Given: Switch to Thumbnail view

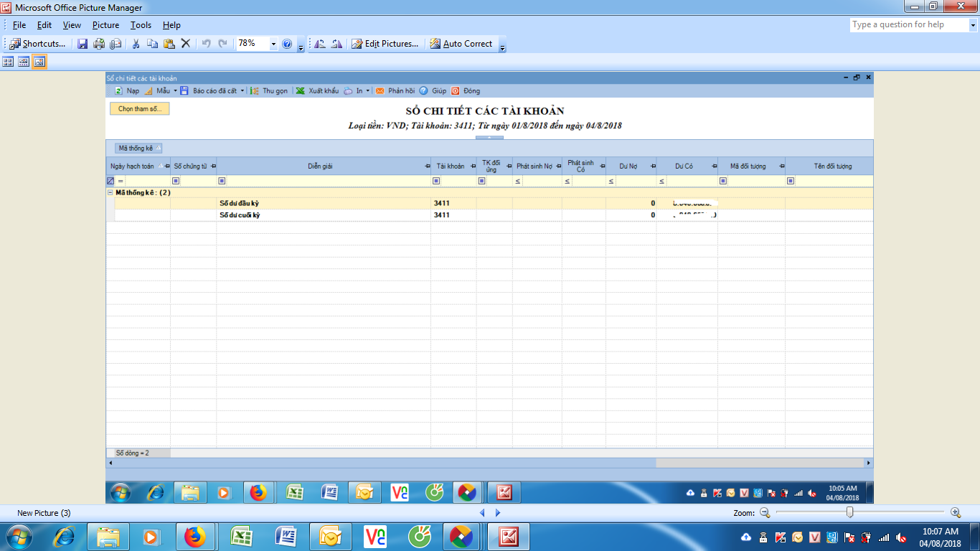Looking at the screenshot, I should tap(9, 62).
